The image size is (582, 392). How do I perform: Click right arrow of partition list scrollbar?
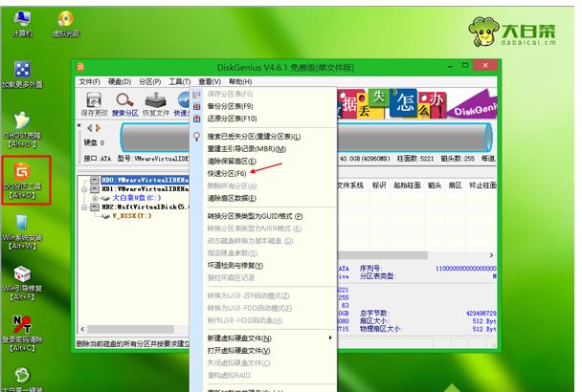pos(491,255)
